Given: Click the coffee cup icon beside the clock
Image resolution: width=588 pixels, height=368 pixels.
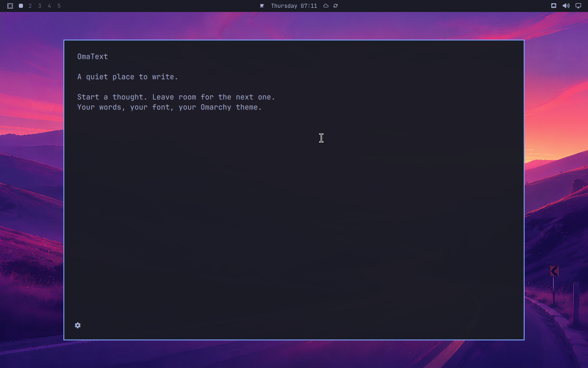Looking at the screenshot, I should (x=262, y=6).
